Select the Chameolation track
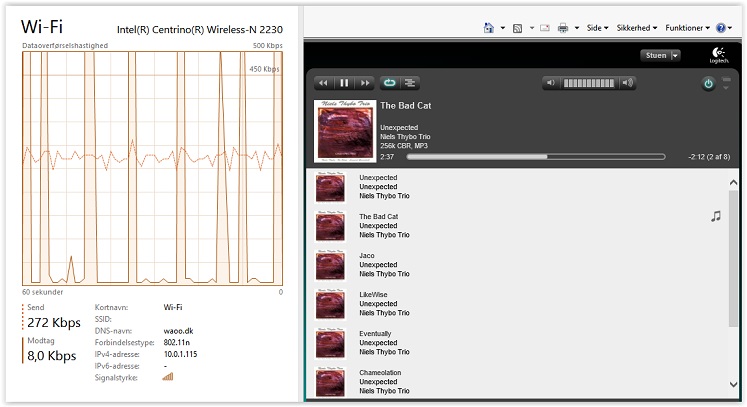Viewport: 747px width, 407px height. coord(518,381)
